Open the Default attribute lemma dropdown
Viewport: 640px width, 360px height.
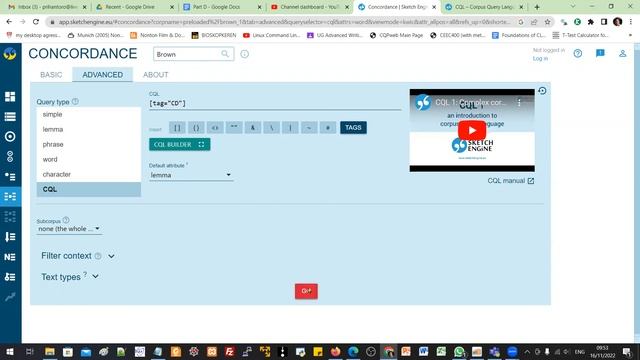click(191, 175)
